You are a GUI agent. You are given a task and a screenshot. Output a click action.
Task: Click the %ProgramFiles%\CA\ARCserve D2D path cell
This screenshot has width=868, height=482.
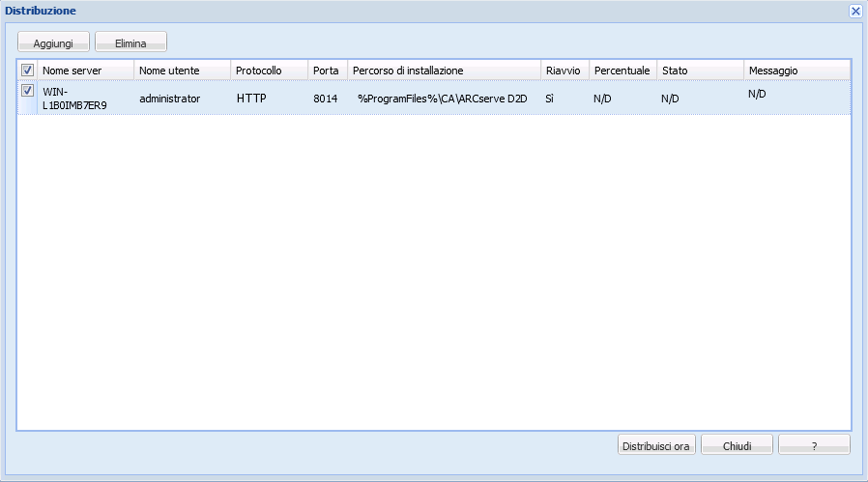(444, 98)
